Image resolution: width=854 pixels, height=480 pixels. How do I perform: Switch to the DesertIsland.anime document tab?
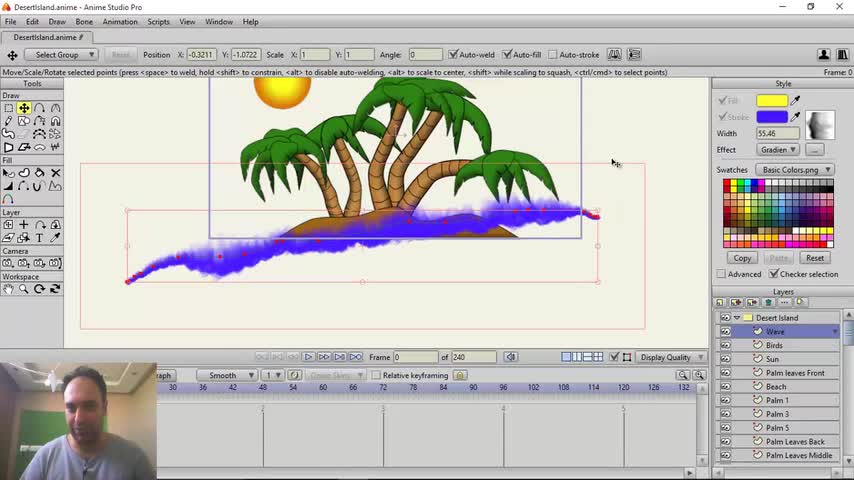(48, 37)
